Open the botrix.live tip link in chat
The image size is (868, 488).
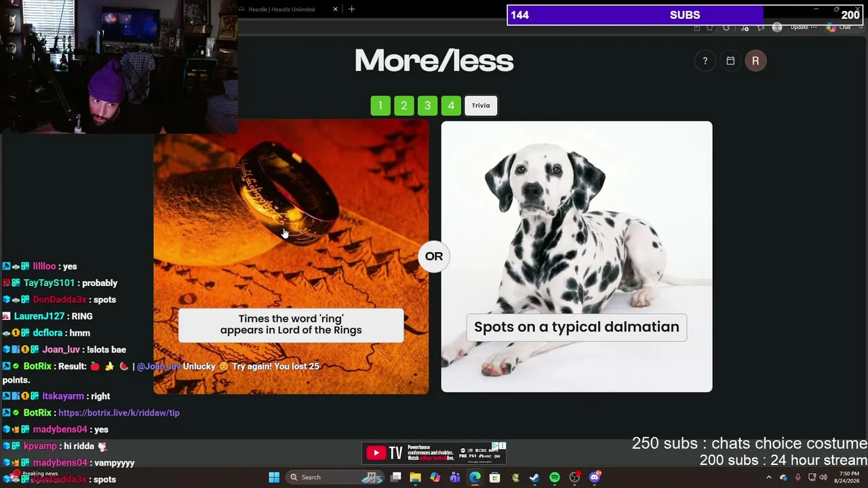pos(119,413)
